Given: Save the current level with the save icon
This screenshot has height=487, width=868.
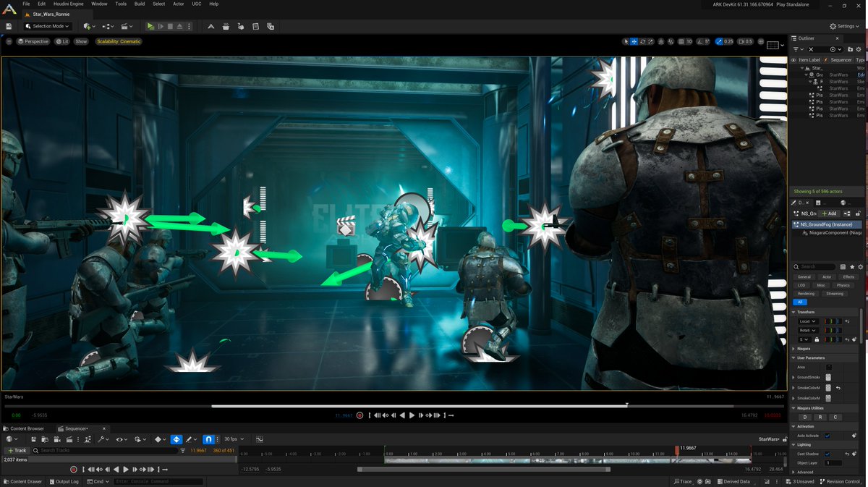Looking at the screenshot, I should (x=8, y=26).
